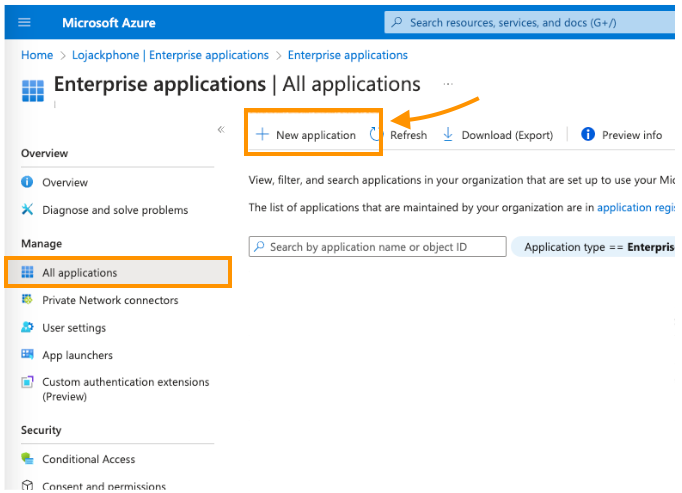This screenshot has height=493, width=682.
Task: Open the Application type == Enterprise filter
Action: tap(593, 247)
